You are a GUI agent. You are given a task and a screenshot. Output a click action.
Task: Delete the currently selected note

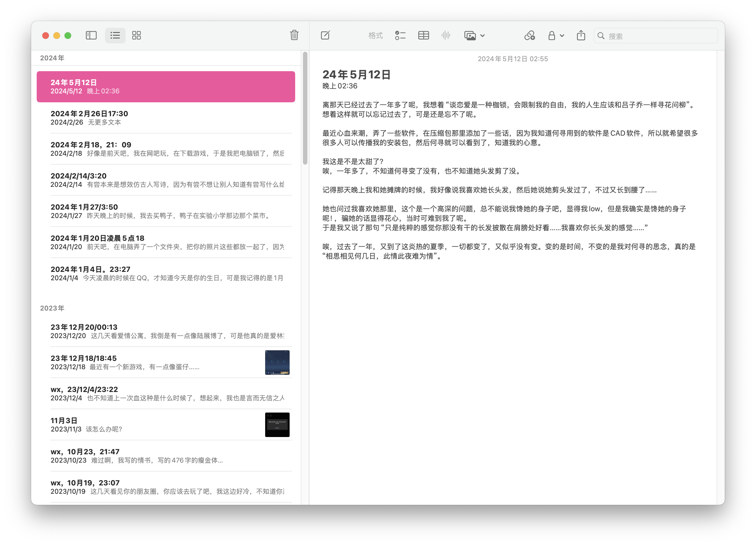pos(294,35)
